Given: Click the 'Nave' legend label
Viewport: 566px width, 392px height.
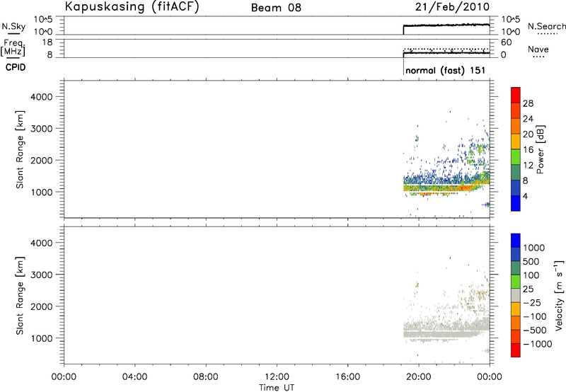Looking at the screenshot, I should (538, 49).
